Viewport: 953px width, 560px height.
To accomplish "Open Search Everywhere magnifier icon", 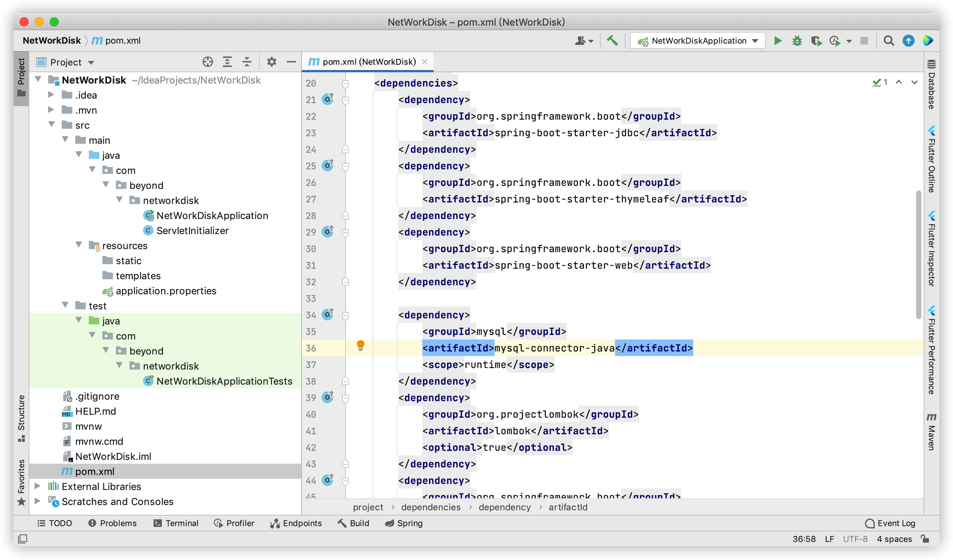I will pos(889,41).
